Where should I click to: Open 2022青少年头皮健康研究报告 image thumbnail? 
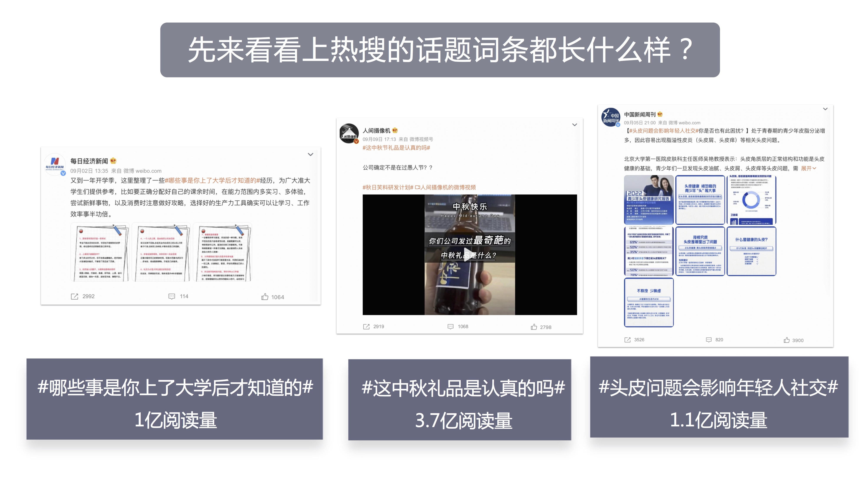pyautogui.click(x=649, y=200)
